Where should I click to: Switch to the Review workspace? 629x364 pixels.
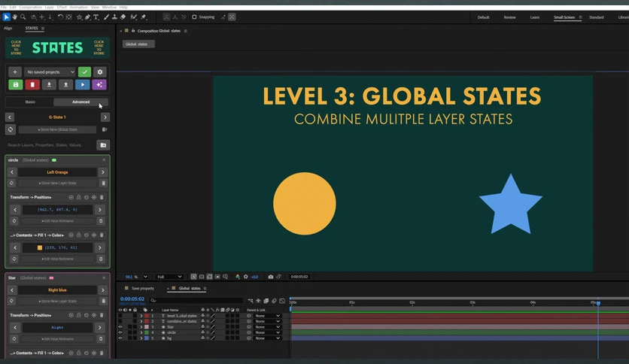pos(510,17)
